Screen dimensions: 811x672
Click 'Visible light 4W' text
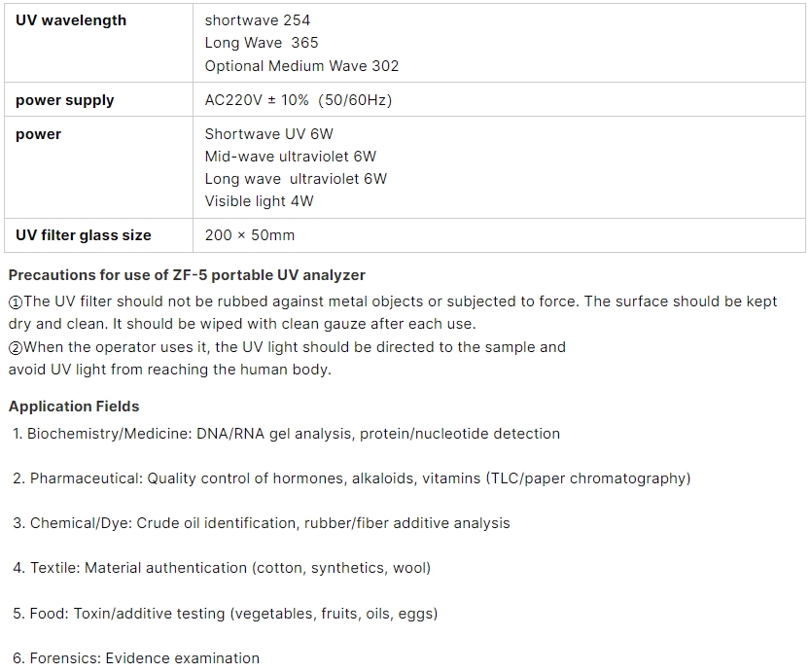(259, 201)
